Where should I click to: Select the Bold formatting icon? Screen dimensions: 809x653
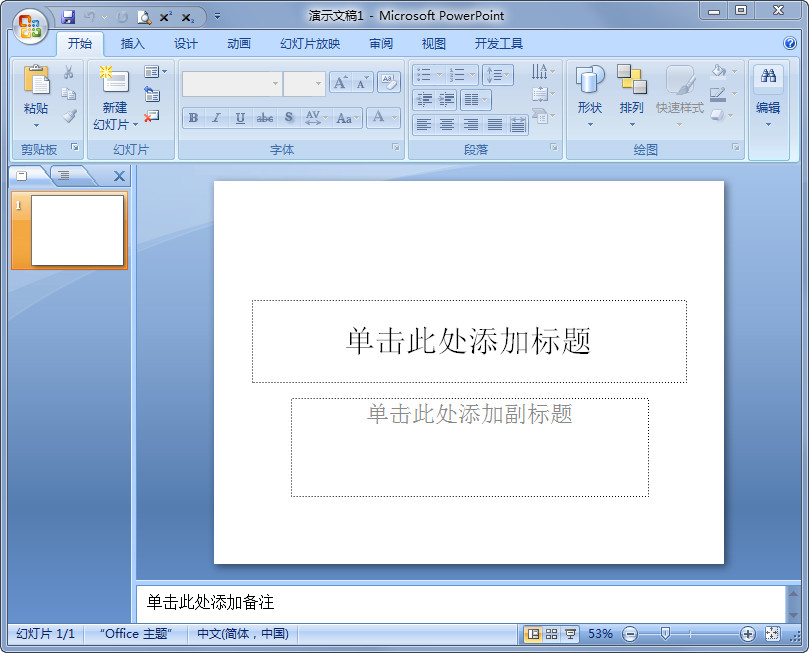click(193, 118)
